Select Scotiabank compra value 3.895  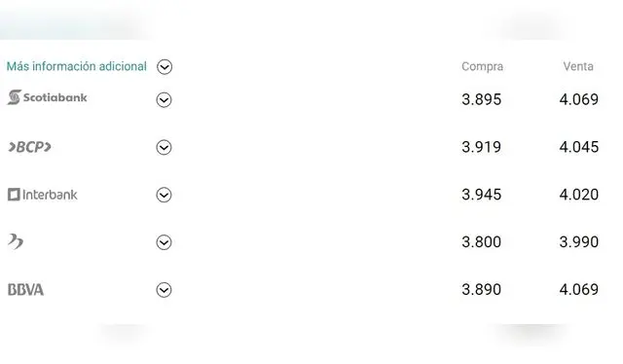tap(481, 99)
